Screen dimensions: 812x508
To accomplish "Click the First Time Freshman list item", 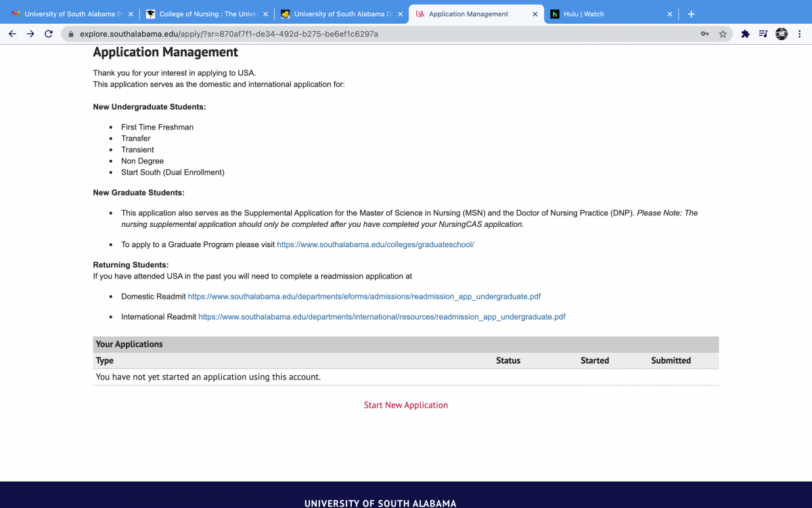I will (x=157, y=127).
